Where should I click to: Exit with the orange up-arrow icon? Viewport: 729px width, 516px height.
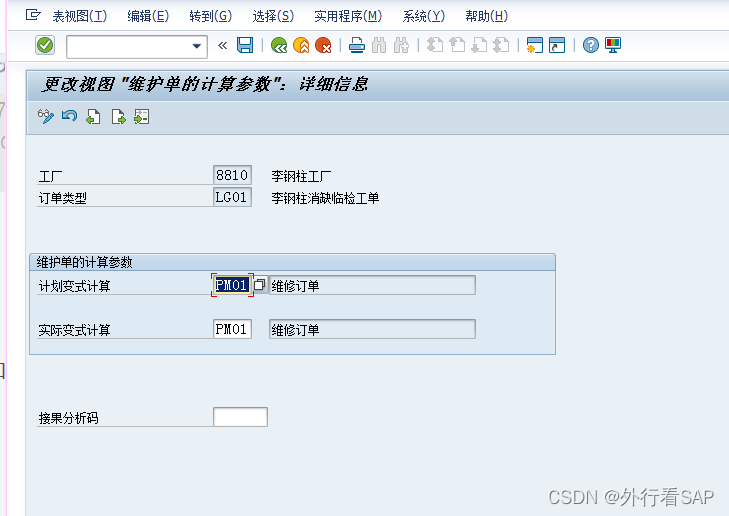[x=301, y=46]
